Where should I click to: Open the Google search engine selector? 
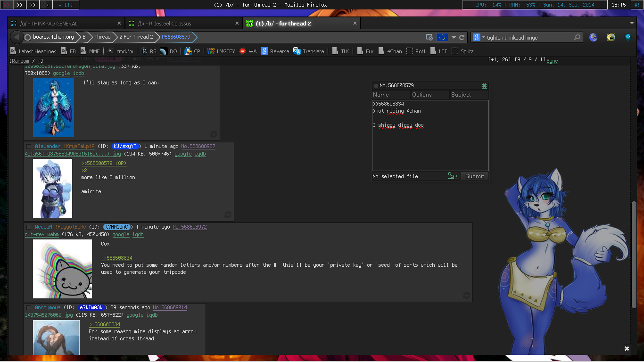click(479, 37)
